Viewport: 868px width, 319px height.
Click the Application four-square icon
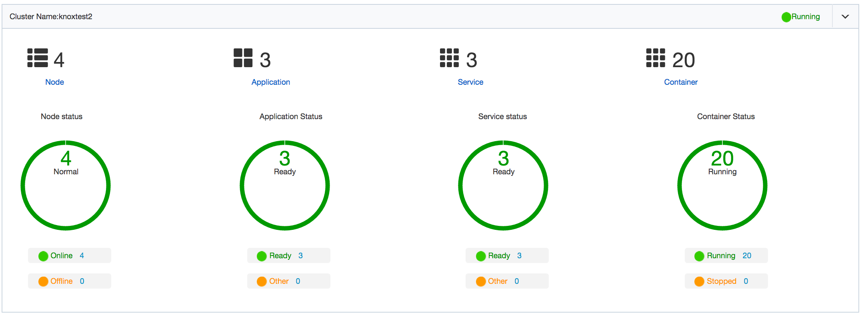coord(243,58)
